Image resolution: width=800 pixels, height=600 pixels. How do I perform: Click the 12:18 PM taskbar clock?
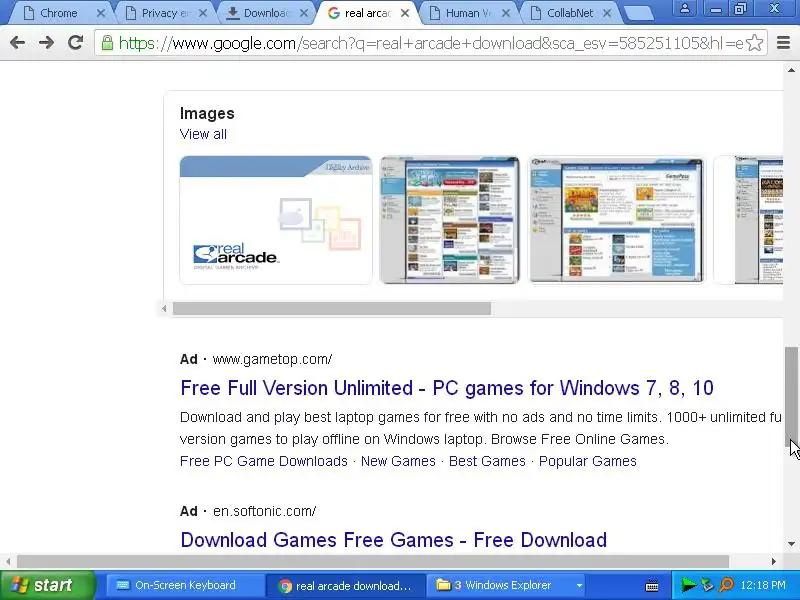click(x=763, y=585)
